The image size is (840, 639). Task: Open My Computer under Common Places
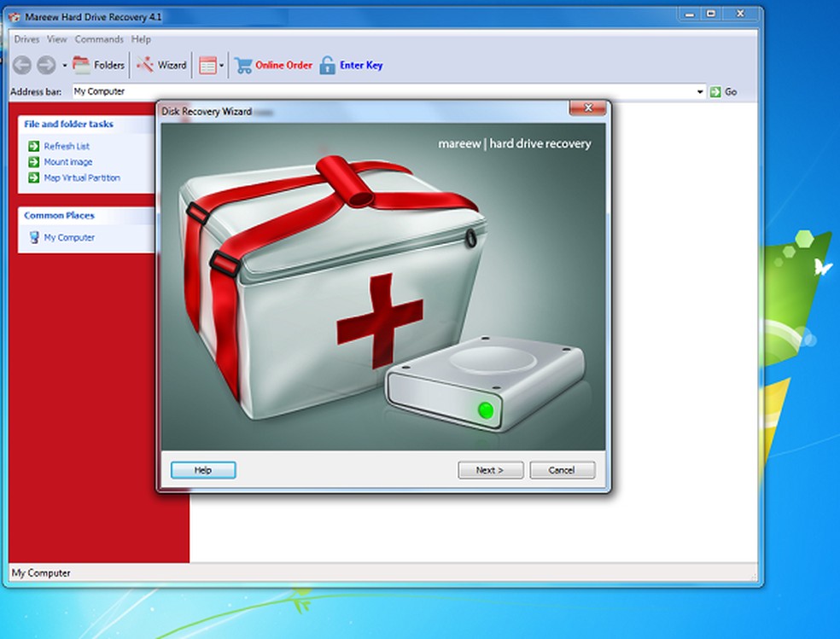[69, 238]
